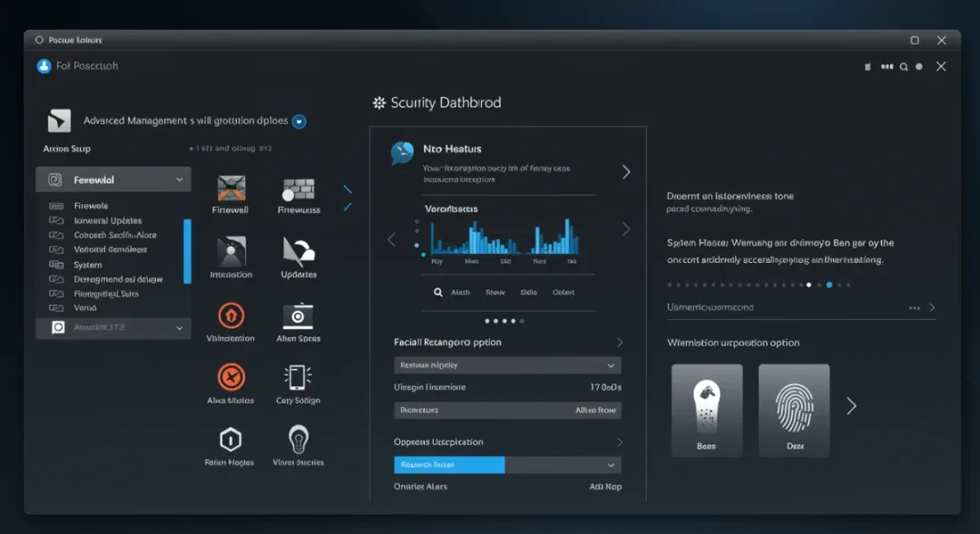
Task: Select last dim dot of chart pager
Action: pyautogui.click(x=522, y=321)
